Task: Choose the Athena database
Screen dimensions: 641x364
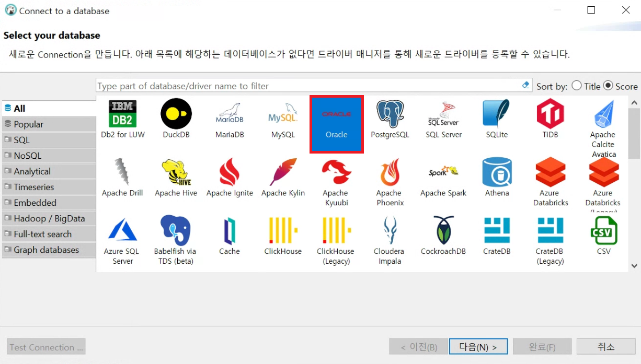Action: [x=497, y=178]
